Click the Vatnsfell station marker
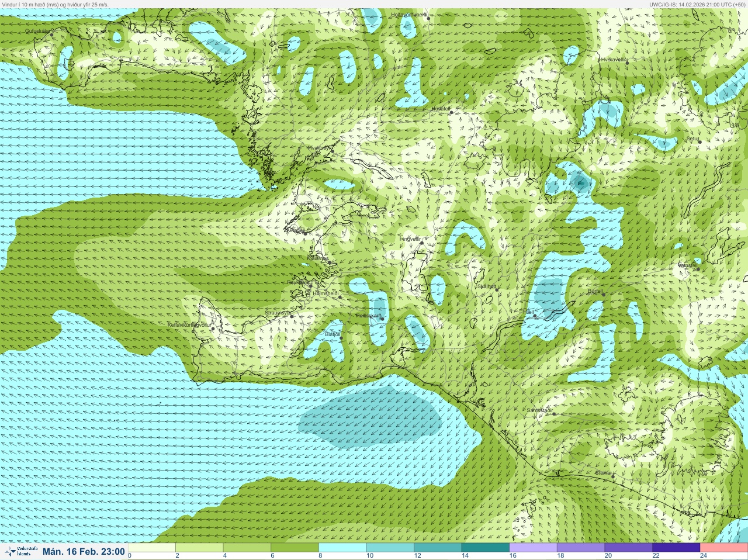This screenshot has width=748, height=560. click(697, 268)
